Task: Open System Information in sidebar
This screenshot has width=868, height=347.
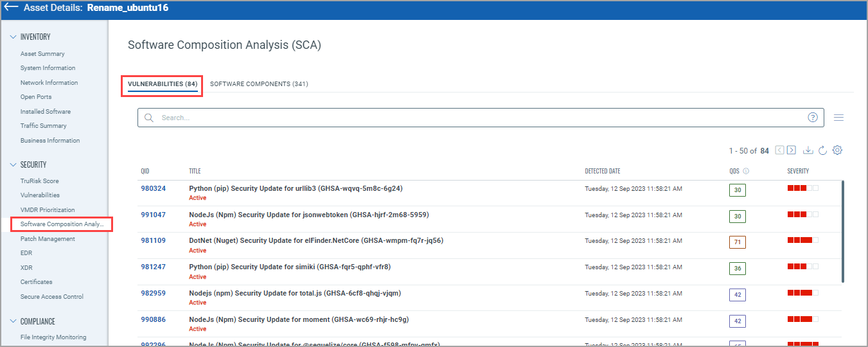Action: [x=48, y=68]
